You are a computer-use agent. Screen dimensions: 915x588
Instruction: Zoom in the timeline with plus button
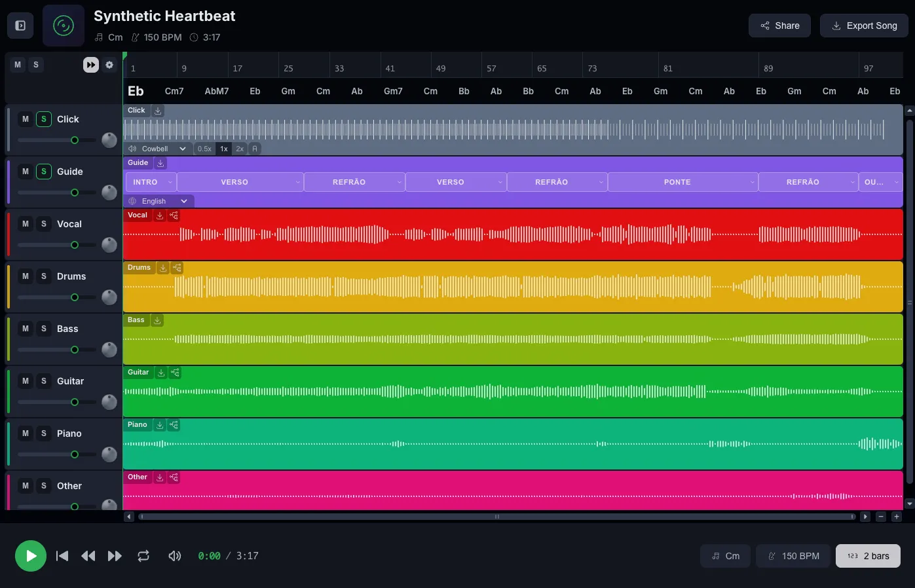897,517
